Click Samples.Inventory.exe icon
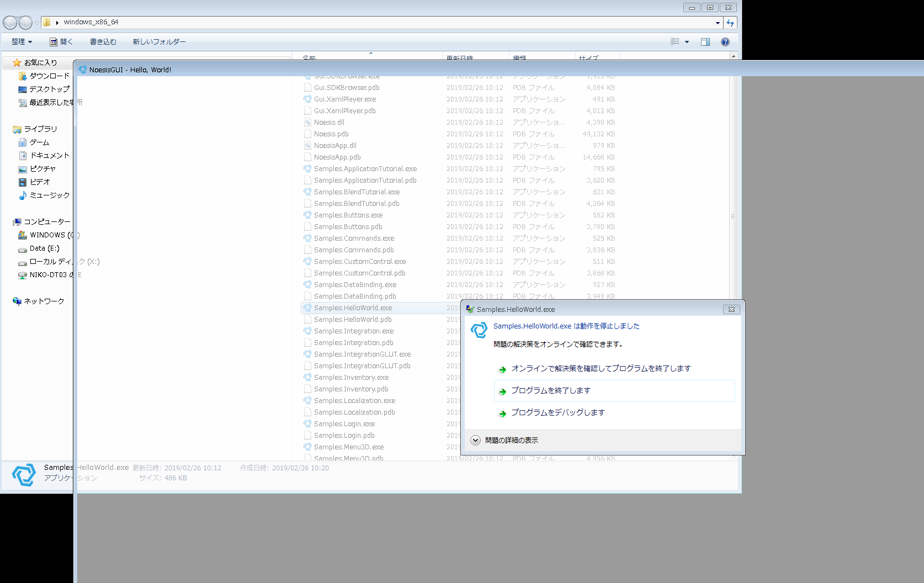 pos(307,378)
